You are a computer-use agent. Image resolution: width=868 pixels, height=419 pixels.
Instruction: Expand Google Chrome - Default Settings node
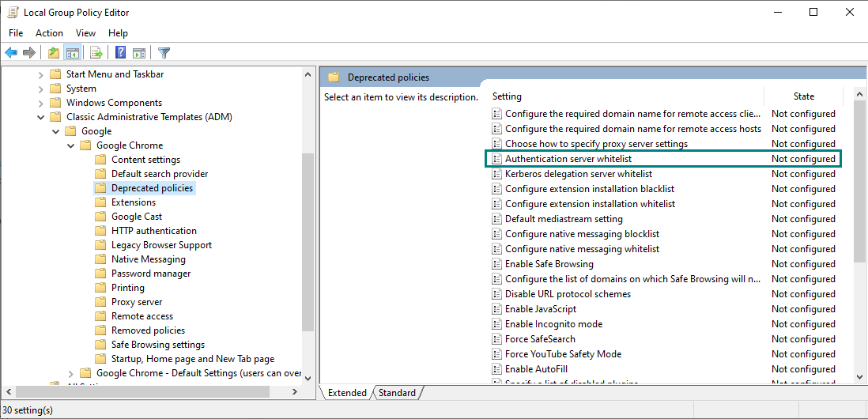coord(70,374)
